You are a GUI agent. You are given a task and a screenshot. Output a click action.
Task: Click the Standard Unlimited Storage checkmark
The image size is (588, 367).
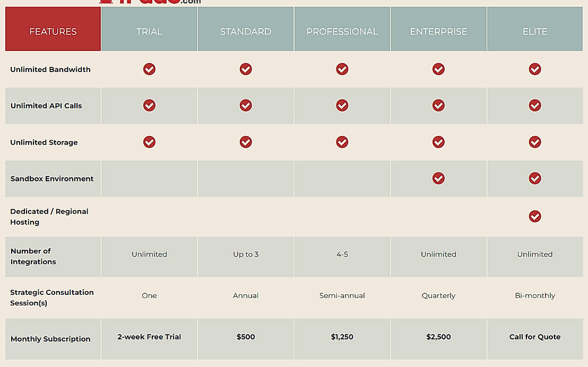click(246, 142)
